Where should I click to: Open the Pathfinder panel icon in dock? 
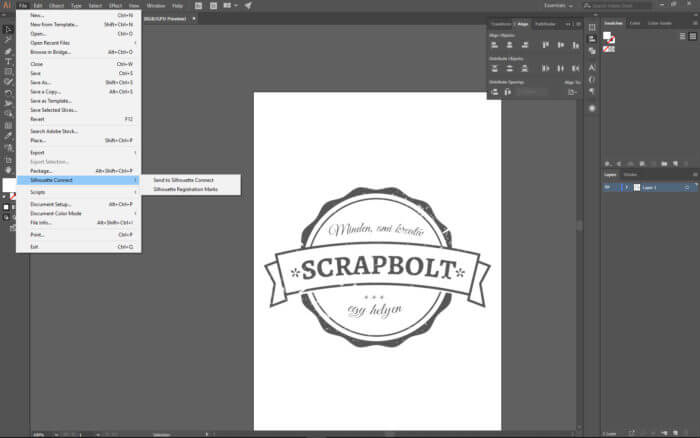[592, 51]
